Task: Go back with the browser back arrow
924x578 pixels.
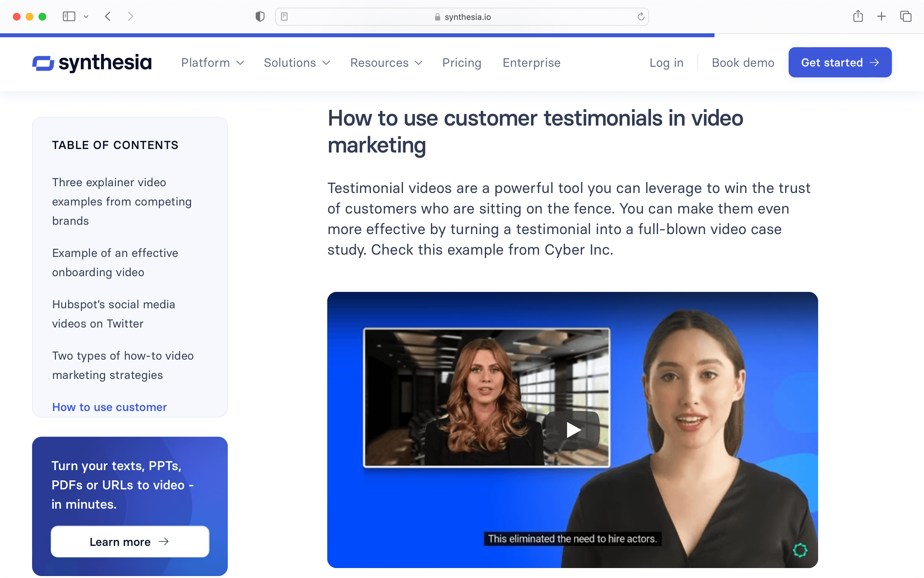Action: click(x=108, y=16)
